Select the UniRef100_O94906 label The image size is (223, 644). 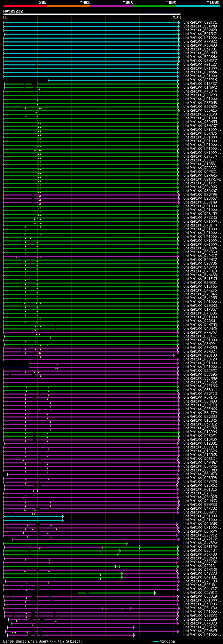[x=200, y=187]
